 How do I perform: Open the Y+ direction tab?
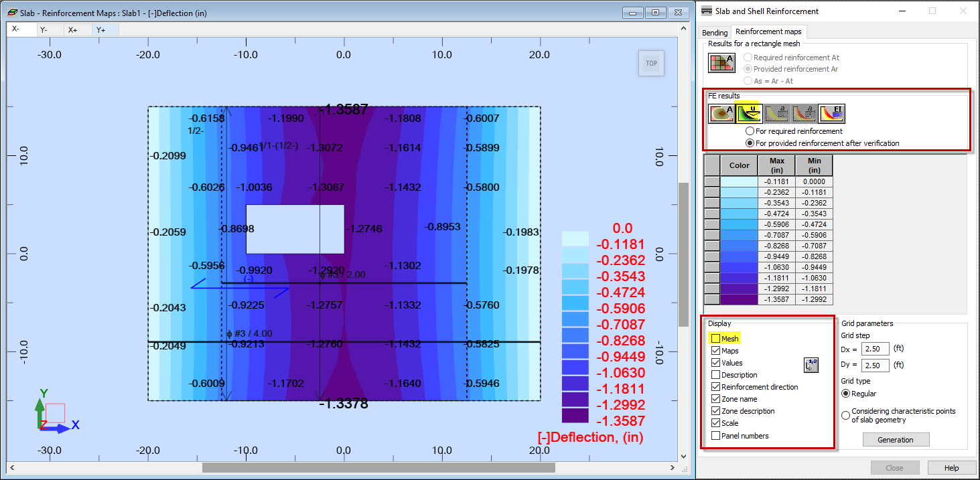click(100, 29)
